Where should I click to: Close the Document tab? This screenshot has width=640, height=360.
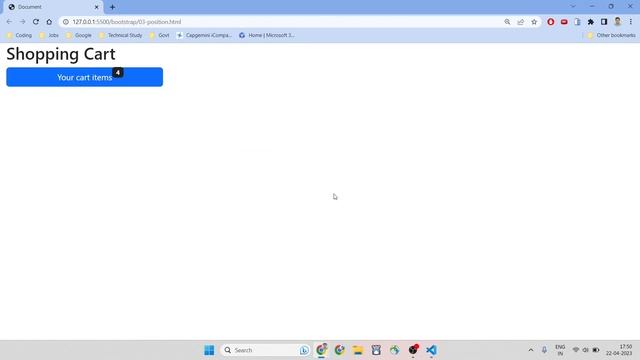coord(97,7)
